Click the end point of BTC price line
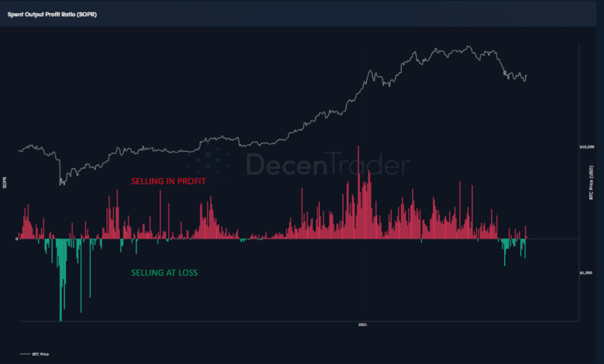Screen dimensions: 604x364 click(527, 76)
